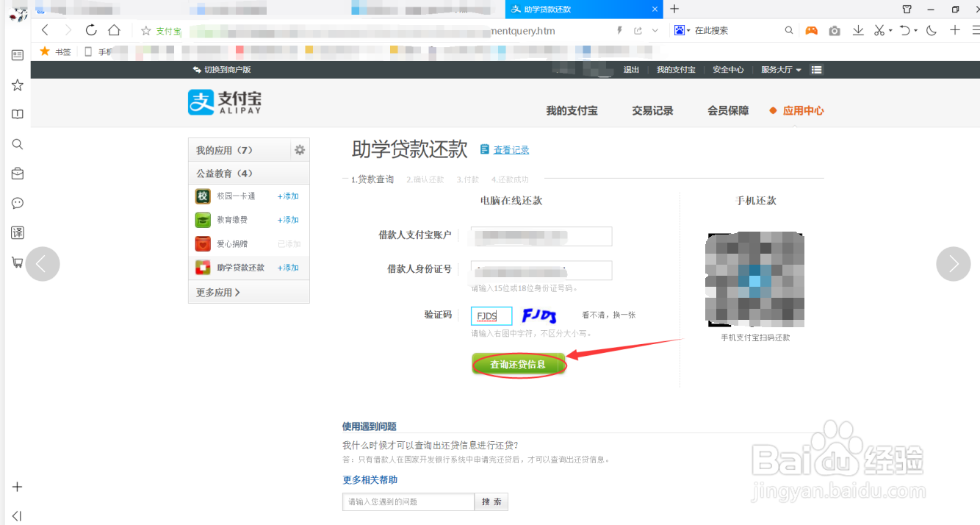Viewport: 980px width, 525px height.
Task: Open the skin shirt icon in title bar
Action: 907,10
